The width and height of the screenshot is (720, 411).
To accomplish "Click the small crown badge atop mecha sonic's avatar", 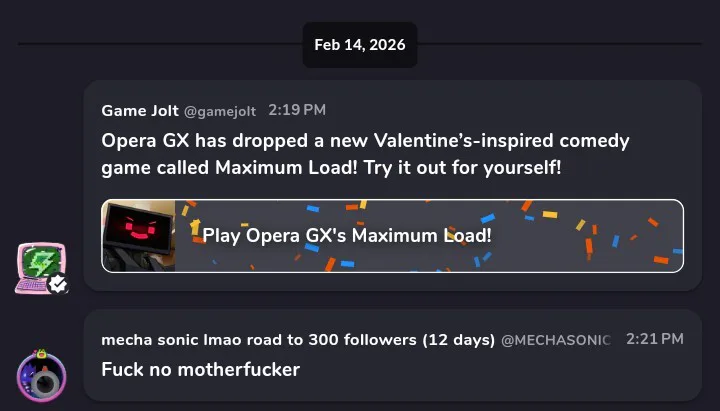I will [41, 353].
